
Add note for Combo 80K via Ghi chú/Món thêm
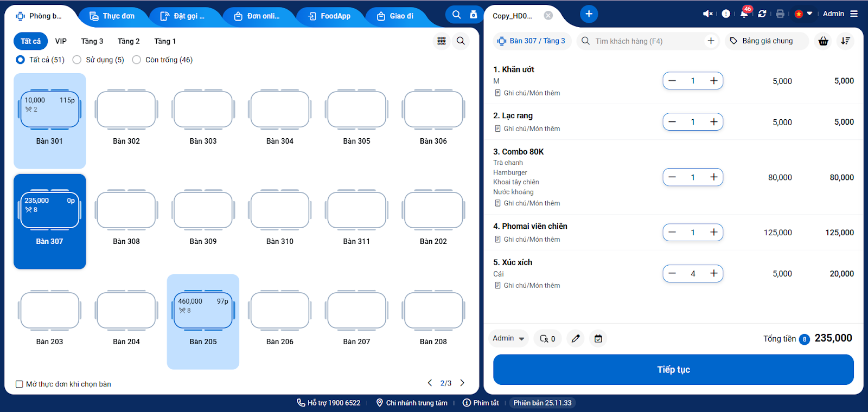click(527, 203)
